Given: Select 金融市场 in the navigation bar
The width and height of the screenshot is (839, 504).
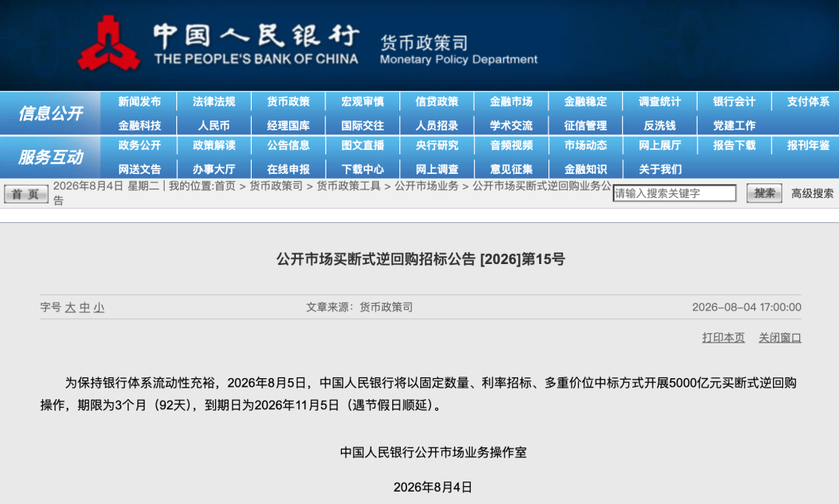Looking at the screenshot, I should pyautogui.click(x=511, y=102).
